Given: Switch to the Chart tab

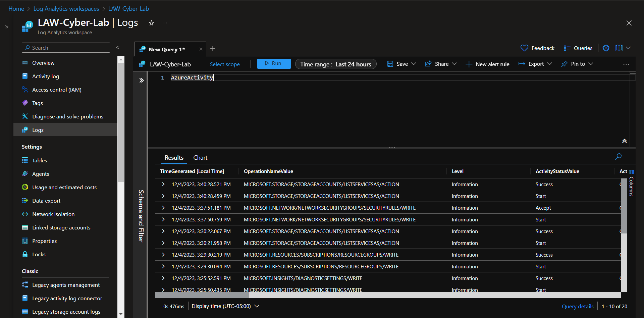Looking at the screenshot, I should point(200,157).
